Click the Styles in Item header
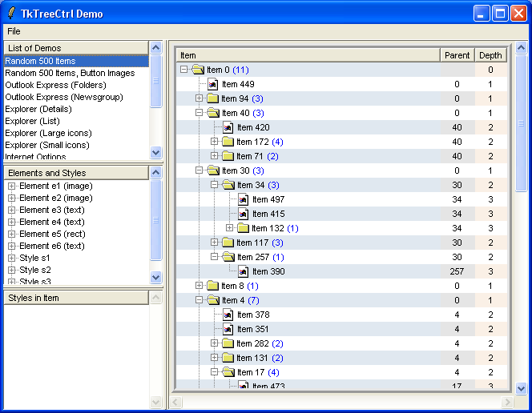This screenshot has height=413, width=532. tap(76, 298)
